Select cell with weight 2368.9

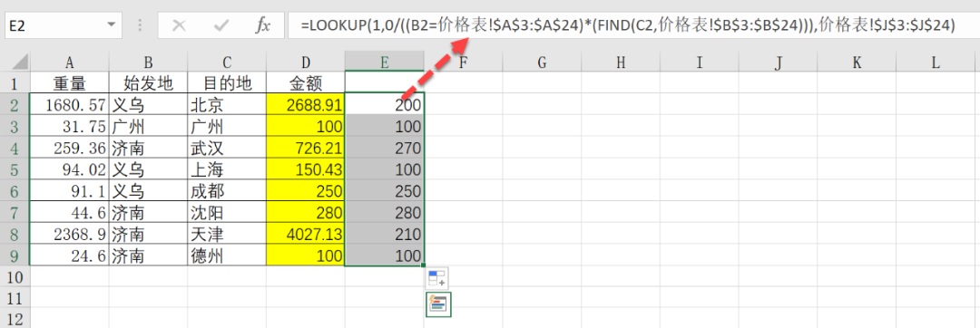(69, 233)
